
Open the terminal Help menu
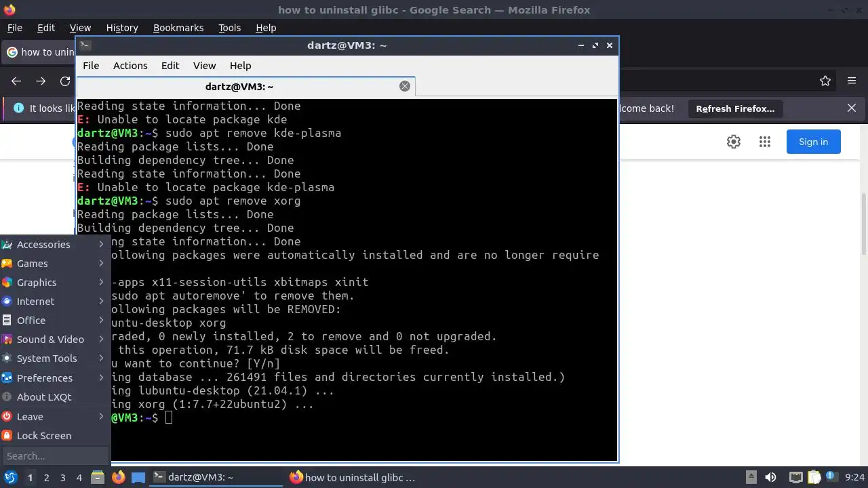[x=241, y=66]
